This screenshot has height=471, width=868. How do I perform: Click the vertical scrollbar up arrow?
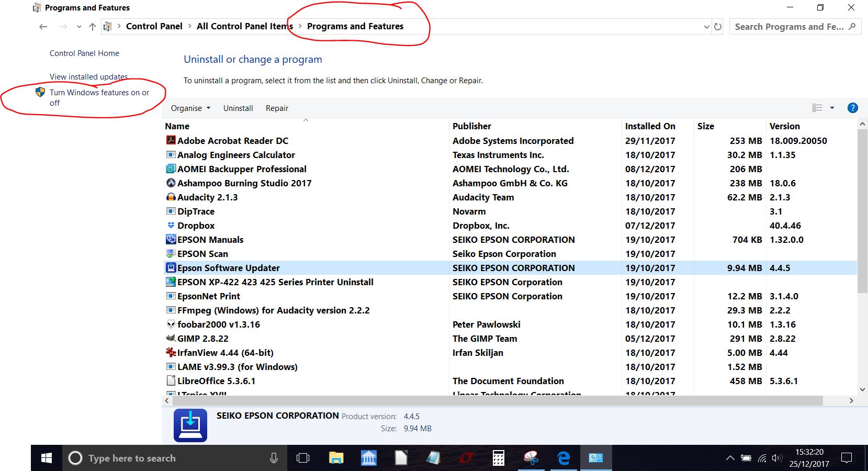coord(862,124)
